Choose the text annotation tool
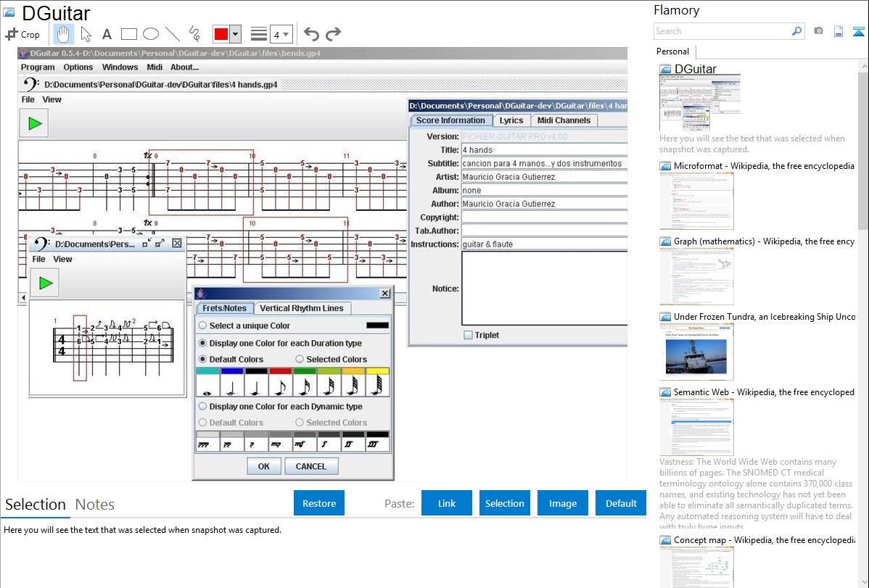Screen dimensions: 869x588 tap(107, 34)
